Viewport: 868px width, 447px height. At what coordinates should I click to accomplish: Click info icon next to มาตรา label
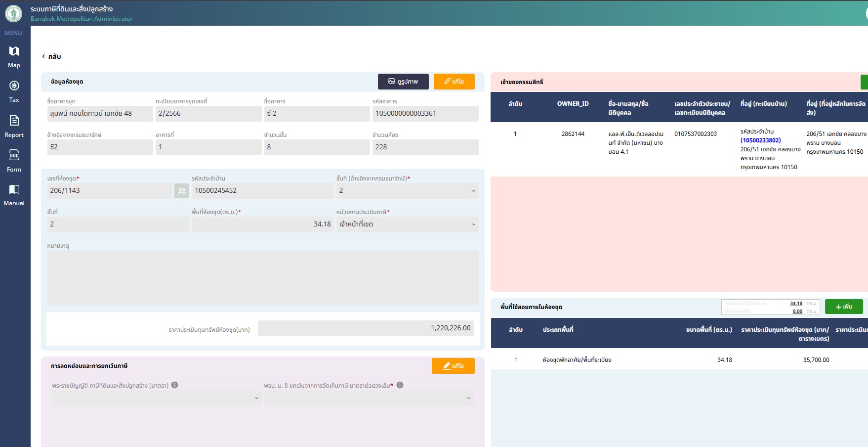175,385
